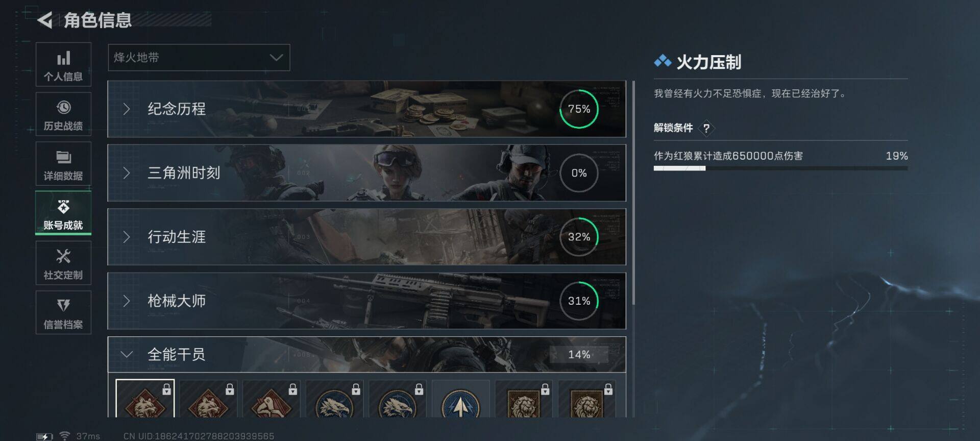980x441 pixels.
Task: Click the 解锁条件 question mark help icon
Action: pyautogui.click(x=706, y=128)
